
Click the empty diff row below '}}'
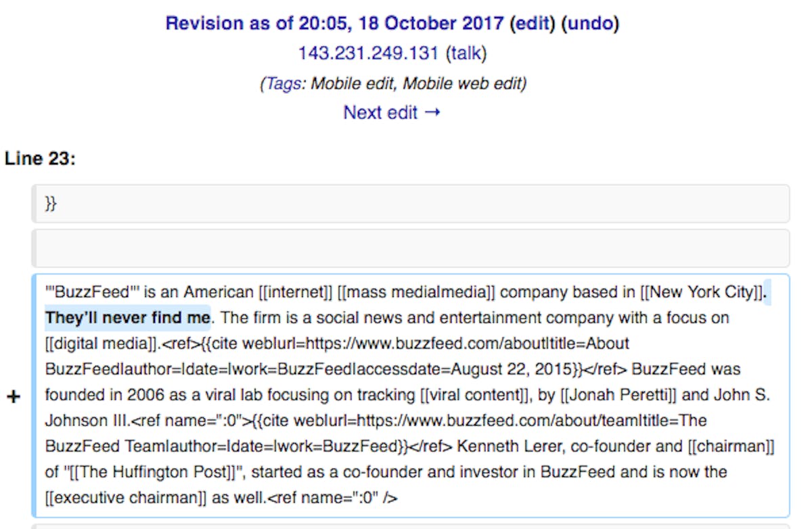click(x=410, y=248)
